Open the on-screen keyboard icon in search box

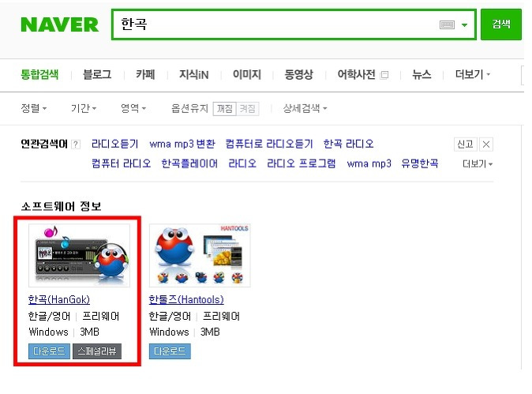[447, 24]
